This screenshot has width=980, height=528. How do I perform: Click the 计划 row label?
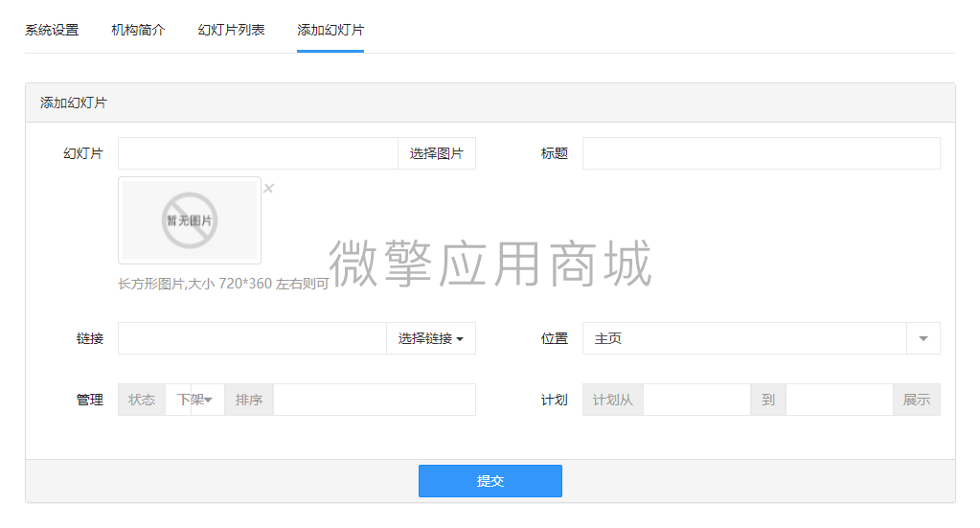(555, 400)
